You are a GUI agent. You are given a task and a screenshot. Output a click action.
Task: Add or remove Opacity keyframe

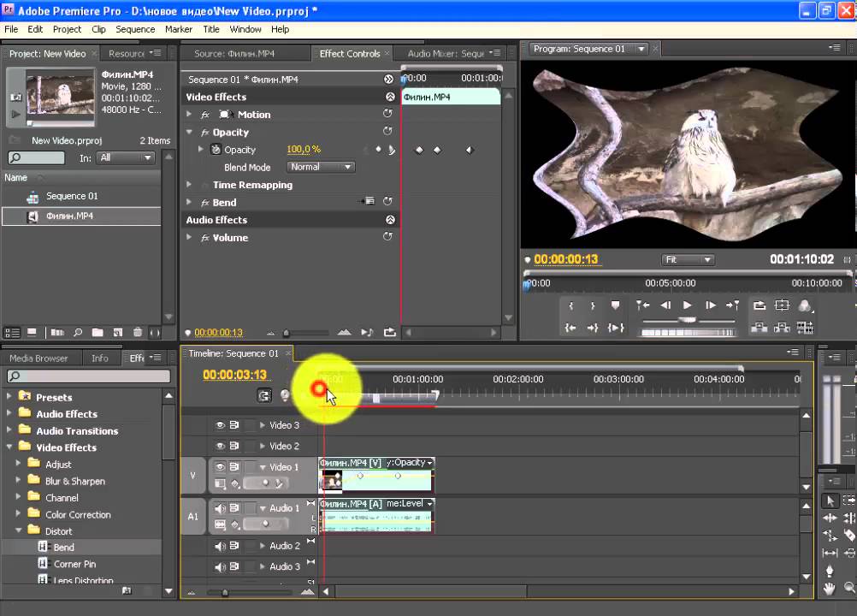[378, 149]
